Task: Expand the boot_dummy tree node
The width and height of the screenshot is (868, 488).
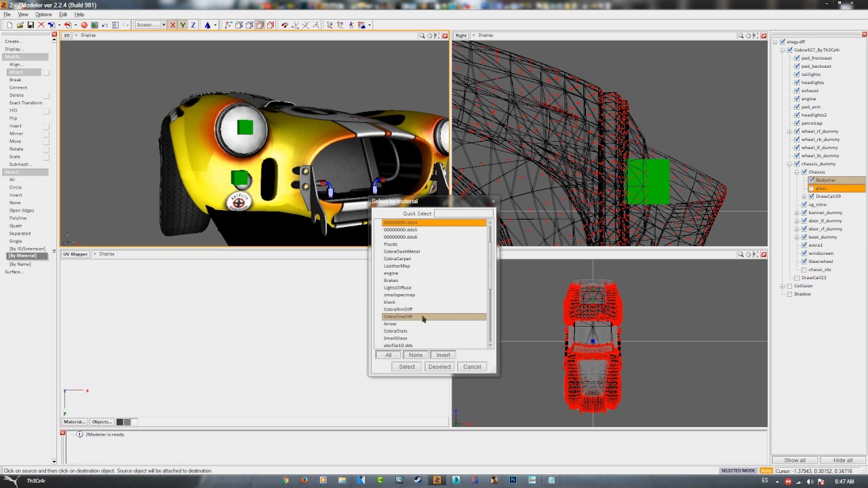Action: tap(797, 237)
